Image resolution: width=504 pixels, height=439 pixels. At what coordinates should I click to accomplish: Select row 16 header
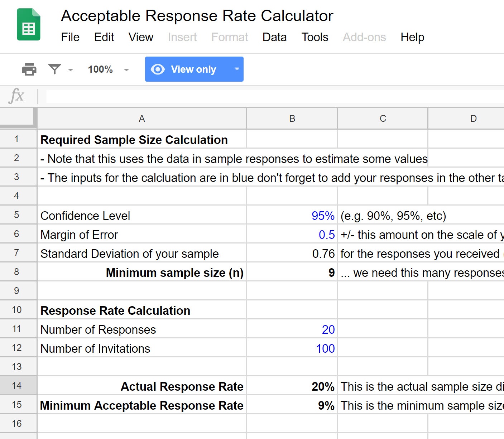point(18,424)
